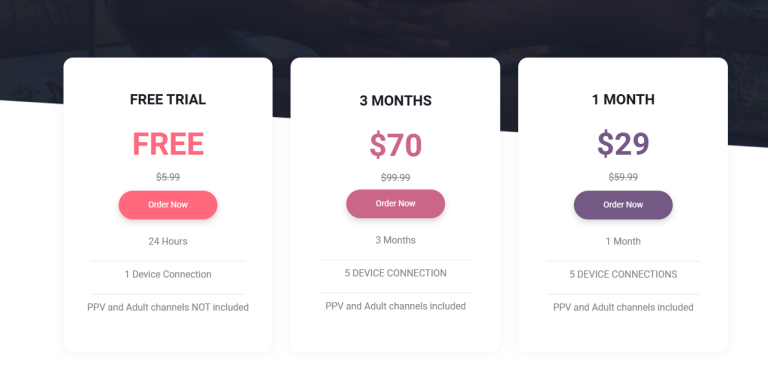Click PPV included text in 1 Month card
The height and width of the screenshot is (391, 768).
(x=623, y=307)
